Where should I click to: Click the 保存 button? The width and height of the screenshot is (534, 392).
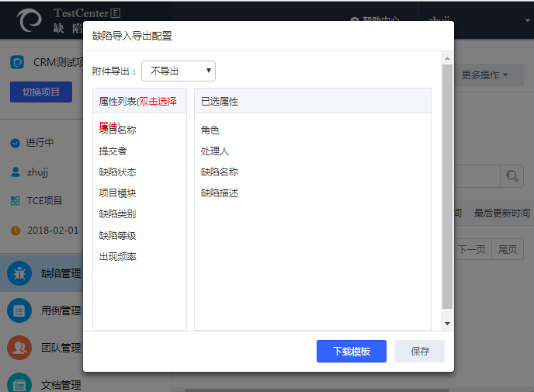point(419,351)
